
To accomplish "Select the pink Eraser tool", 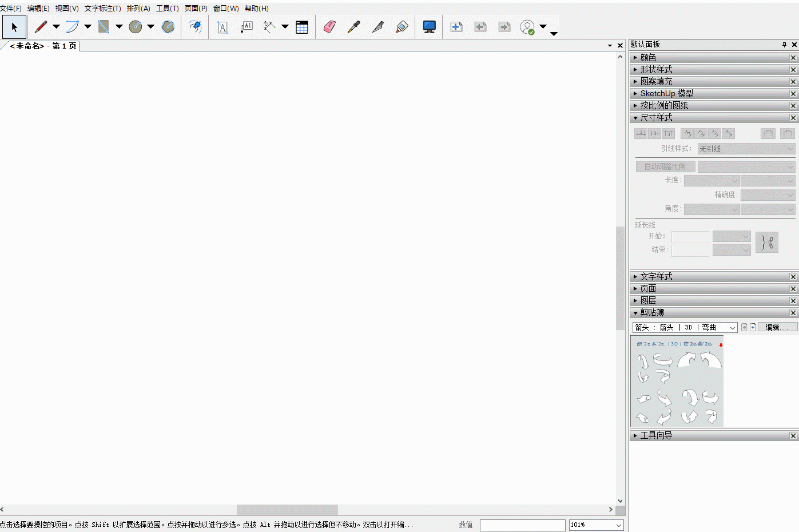I will pos(329,27).
